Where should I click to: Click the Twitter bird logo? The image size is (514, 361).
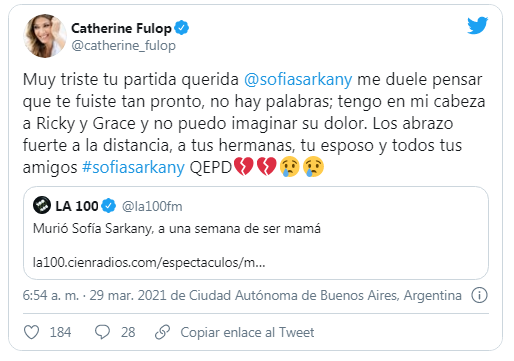tap(477, 26)
